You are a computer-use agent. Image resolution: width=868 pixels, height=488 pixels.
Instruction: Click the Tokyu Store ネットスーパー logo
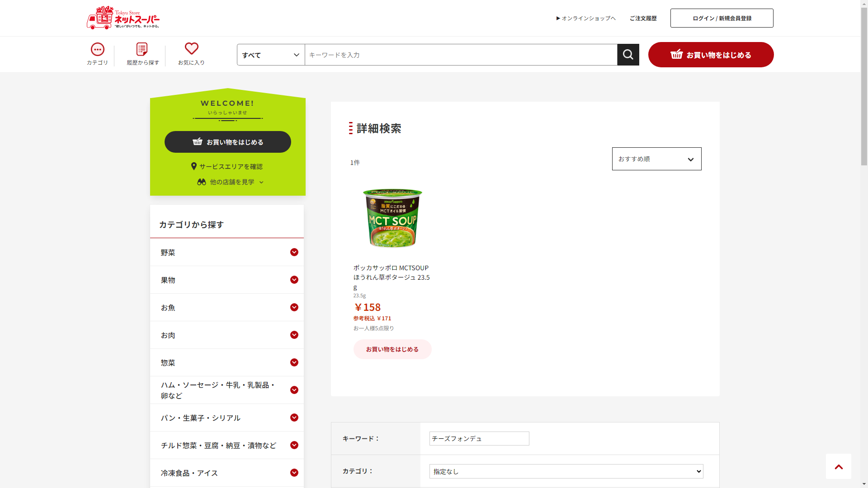[x=123, y=18]
